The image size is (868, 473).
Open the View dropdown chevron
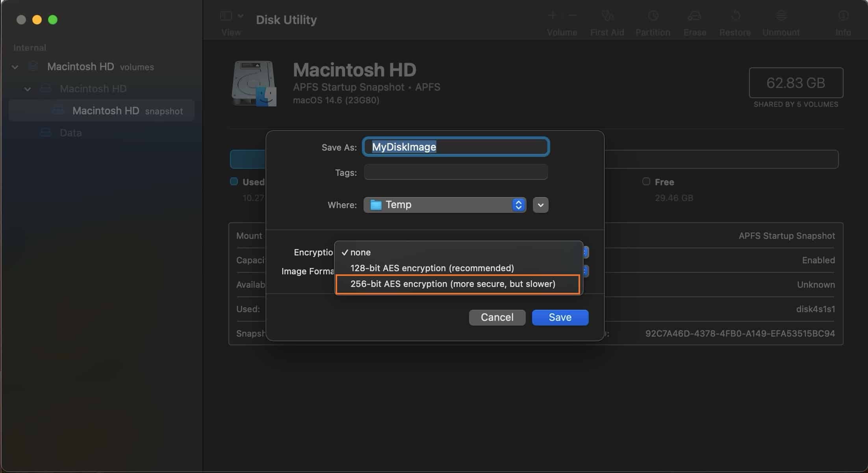pyautogui.click(x=241, y=16)
